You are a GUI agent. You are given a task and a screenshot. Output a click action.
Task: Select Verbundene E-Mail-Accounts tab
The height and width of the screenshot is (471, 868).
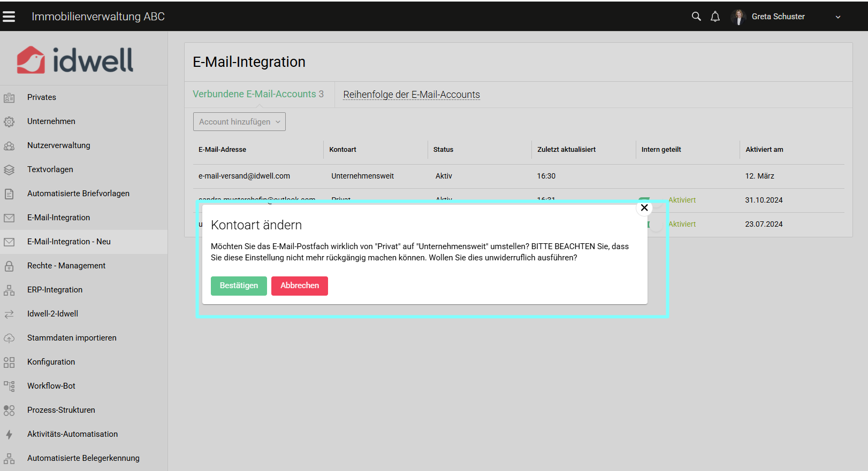tap(258, 94)
